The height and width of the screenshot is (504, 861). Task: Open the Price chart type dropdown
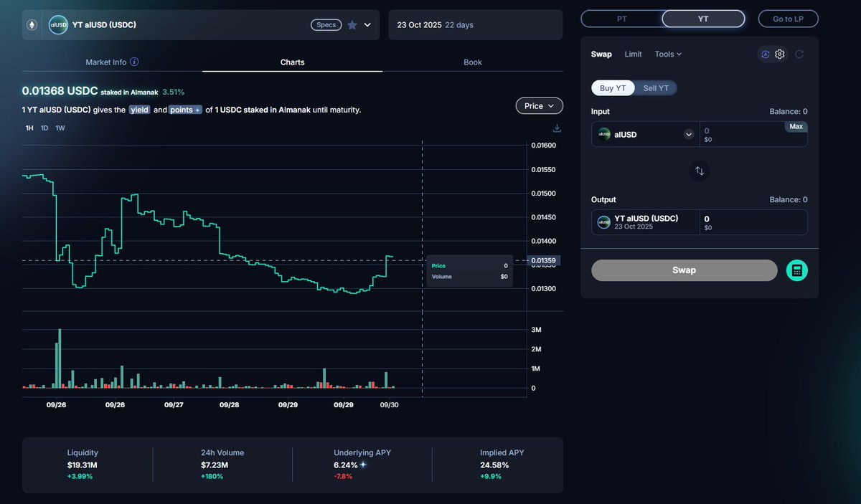(539, 106)
